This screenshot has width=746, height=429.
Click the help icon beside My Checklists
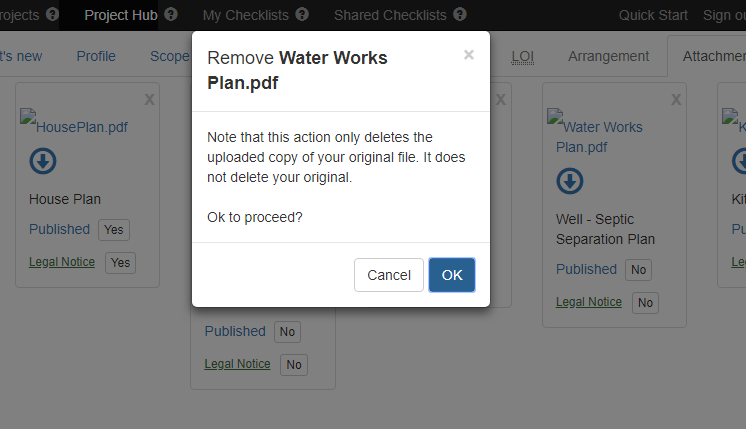(x=302, y=14)
